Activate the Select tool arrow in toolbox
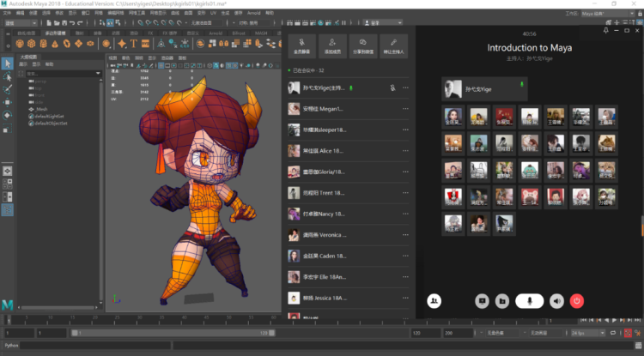644x356 pixels. (8, 63)
